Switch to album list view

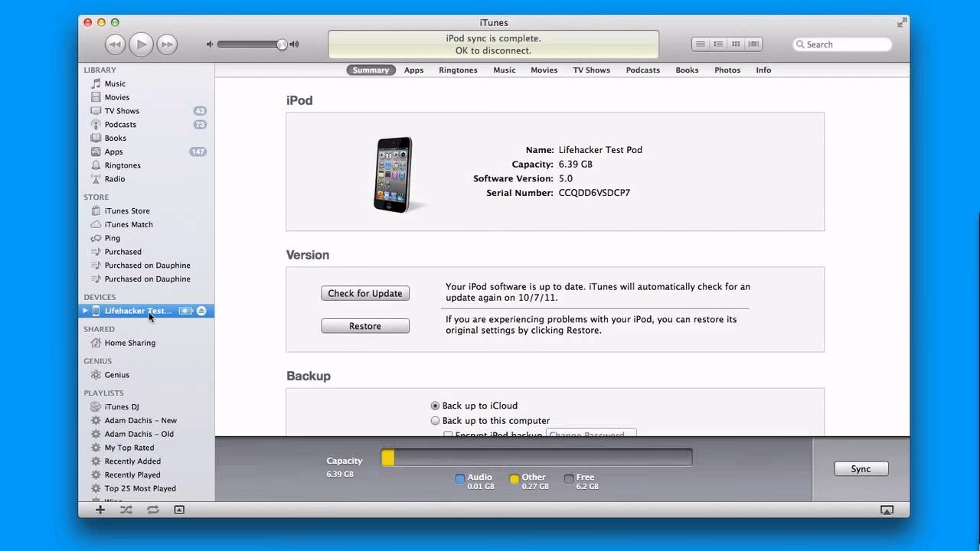click(x=718, y=44)
